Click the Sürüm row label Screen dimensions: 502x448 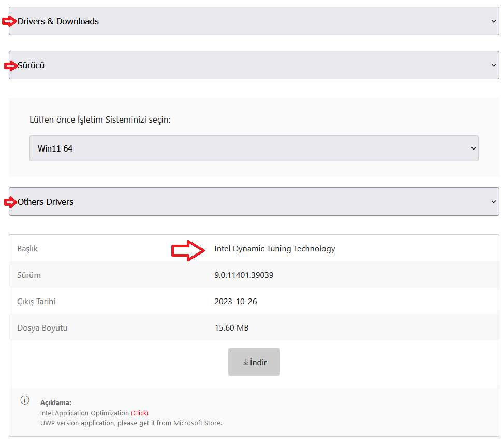tap(29, 275)
